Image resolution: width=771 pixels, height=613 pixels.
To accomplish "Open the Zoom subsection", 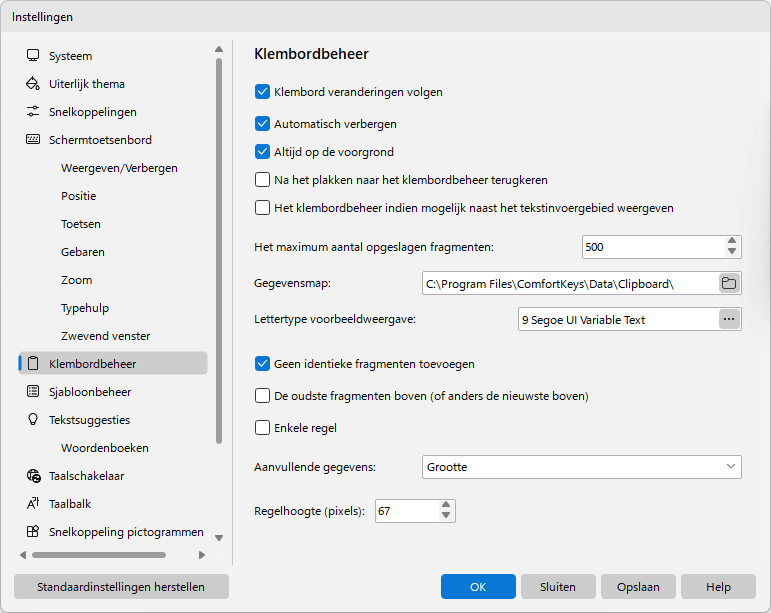I will [76, 280].
